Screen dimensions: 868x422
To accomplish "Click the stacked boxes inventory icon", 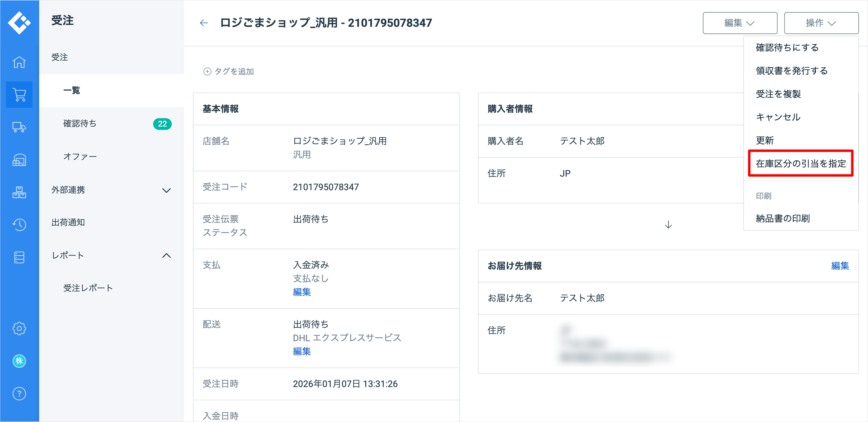I will (x=19, y=192).
